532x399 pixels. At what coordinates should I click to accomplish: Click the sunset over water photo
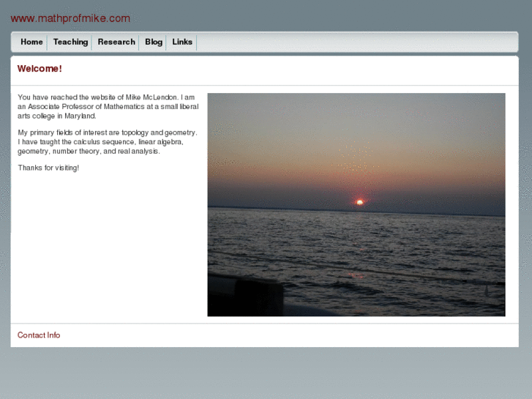(356, 204)
